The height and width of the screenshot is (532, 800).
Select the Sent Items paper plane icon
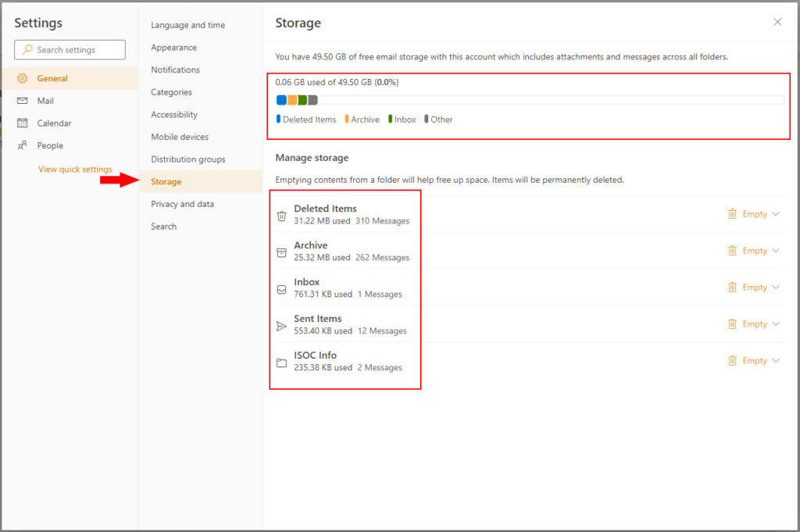[281, 327]
